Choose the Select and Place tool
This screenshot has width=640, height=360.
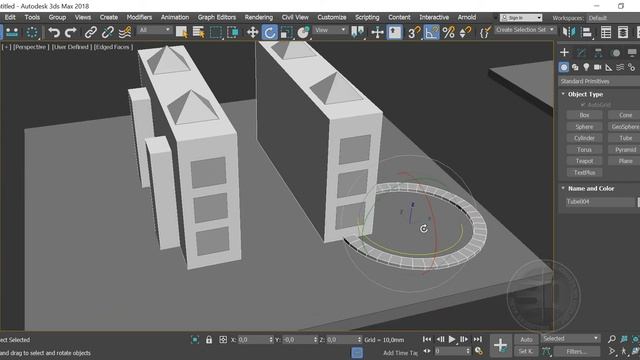[303, 32]
